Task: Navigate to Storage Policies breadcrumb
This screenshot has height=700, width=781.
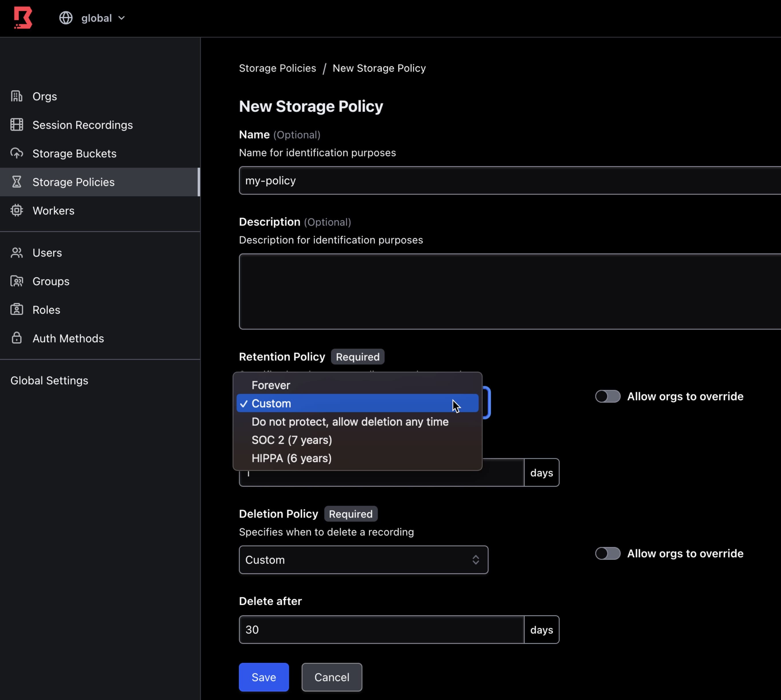Action: point(277,68)
